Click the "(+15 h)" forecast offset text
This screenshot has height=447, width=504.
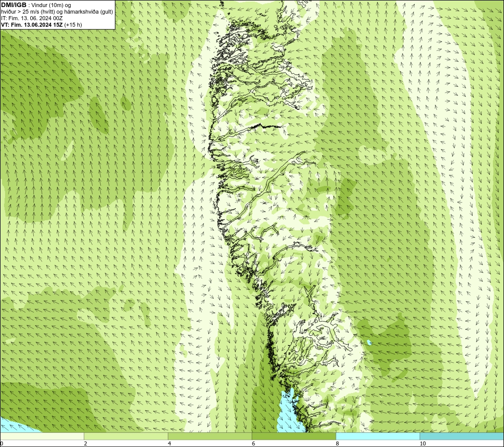click(x=73, y=25)
